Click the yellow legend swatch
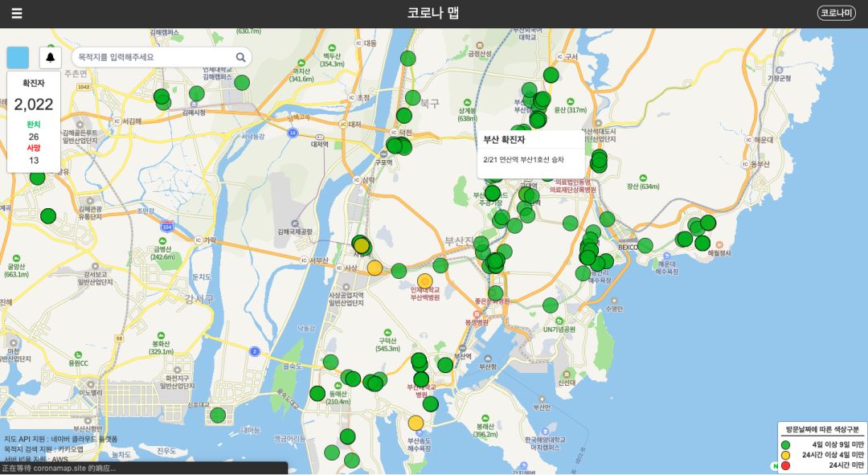 coord(785,455)
